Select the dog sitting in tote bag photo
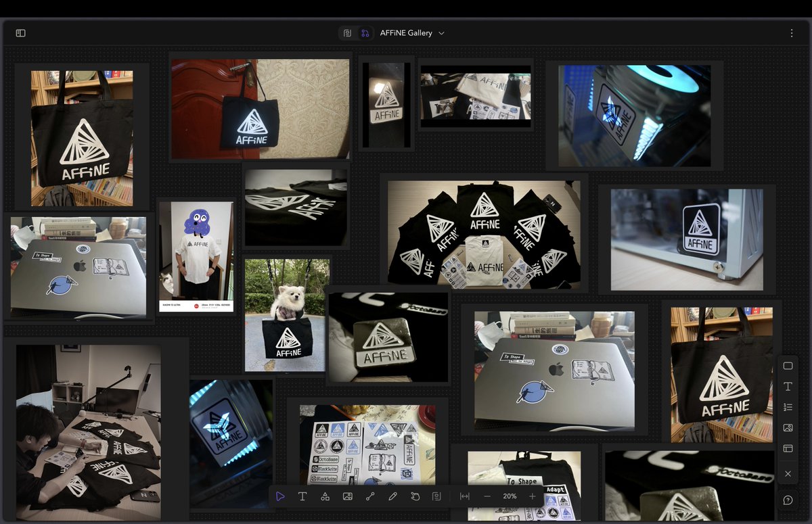Image resolution: width=812 pixels, height=524 pixels. coord(287,314)
